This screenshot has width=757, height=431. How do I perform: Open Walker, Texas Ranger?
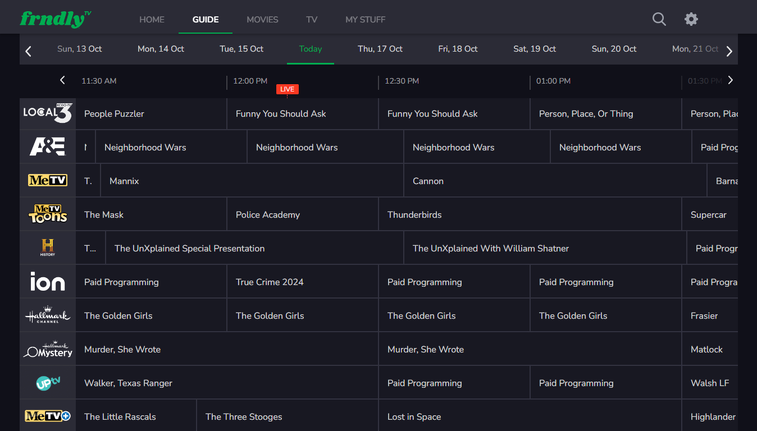tap(227, 383)
